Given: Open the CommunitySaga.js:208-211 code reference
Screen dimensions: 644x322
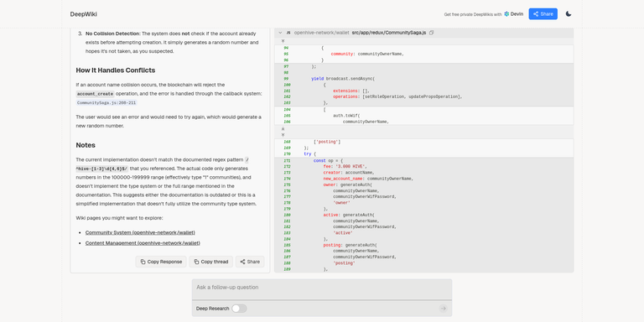Looking at the screenshot, I should pos(106,102).
